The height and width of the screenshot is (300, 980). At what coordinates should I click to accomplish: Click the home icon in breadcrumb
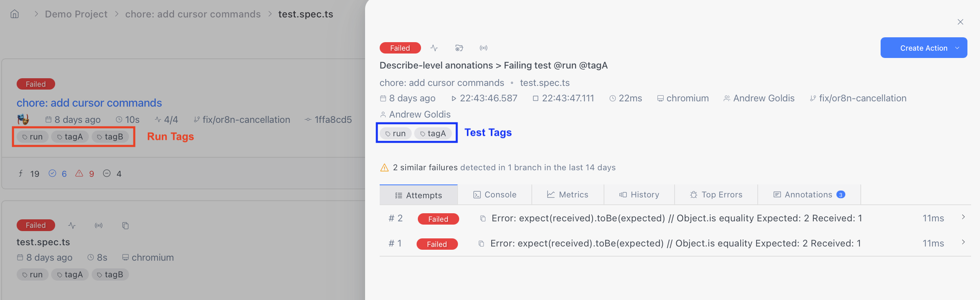pos(15,14)
